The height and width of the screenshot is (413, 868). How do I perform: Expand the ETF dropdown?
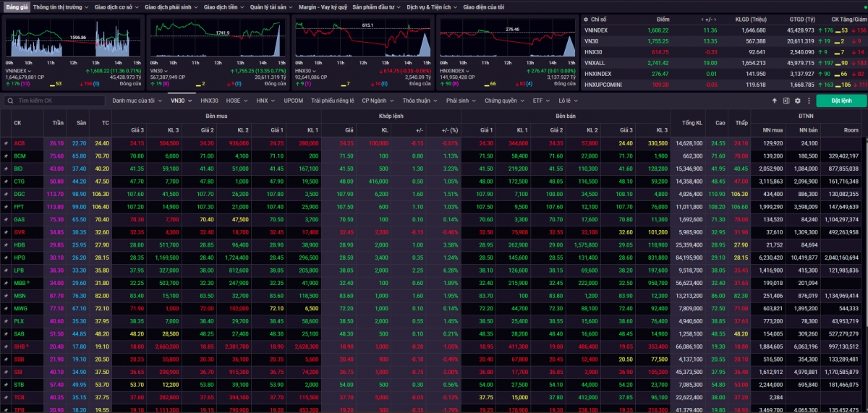[x=540, y=101]
